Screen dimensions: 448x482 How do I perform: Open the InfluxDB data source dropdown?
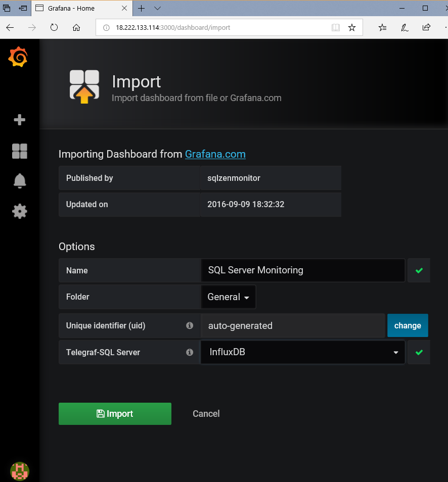[x=303, y=352]
